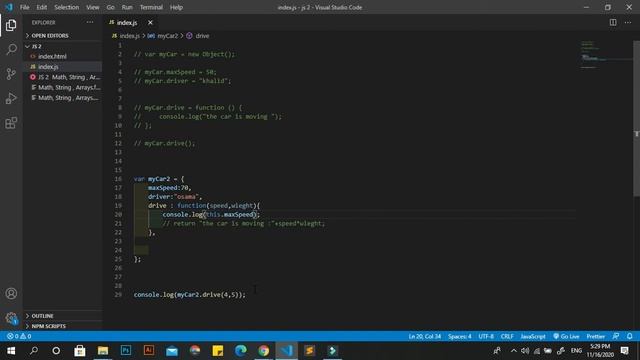Click the errors and warnings status indicator
Image resolution: width=640 pixels, height=360 pixels.
click(19, 336)
